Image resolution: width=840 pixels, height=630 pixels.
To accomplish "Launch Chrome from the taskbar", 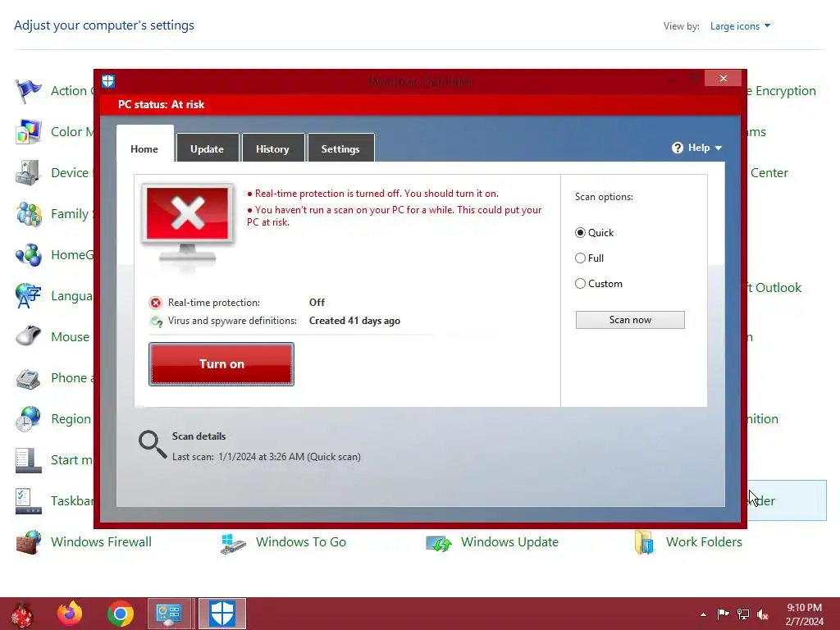I will (120, 614).
